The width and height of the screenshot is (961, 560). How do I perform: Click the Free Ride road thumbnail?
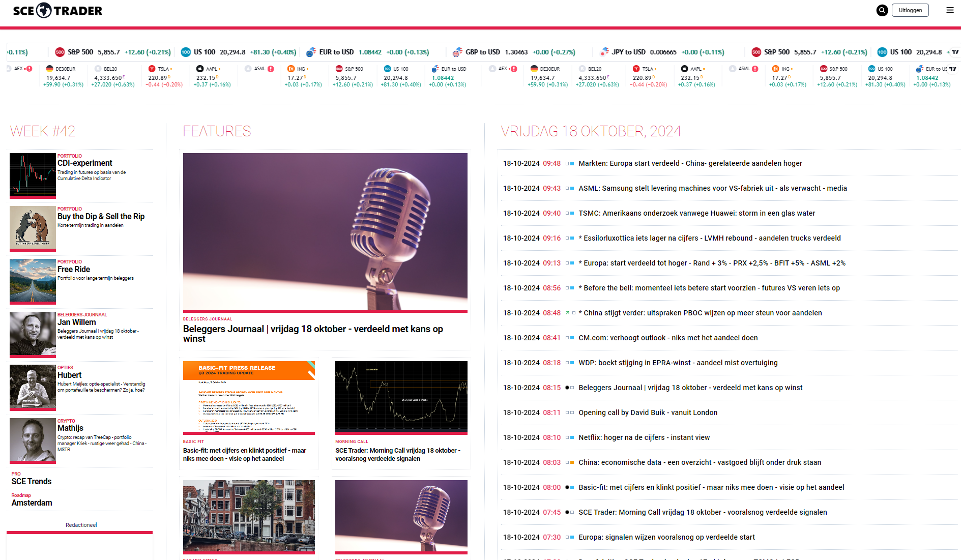33,281
